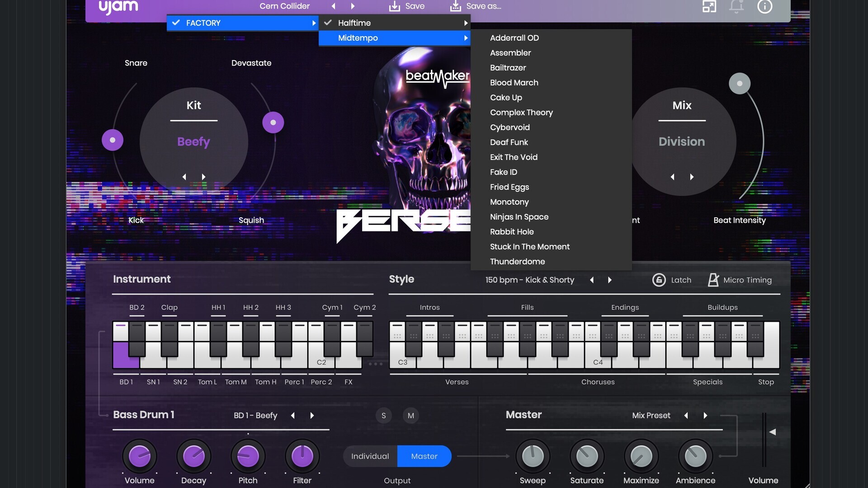Screen dimensions: 868x488
Task: Choose the Blood March preset
Action: click(x=551, y=83)
